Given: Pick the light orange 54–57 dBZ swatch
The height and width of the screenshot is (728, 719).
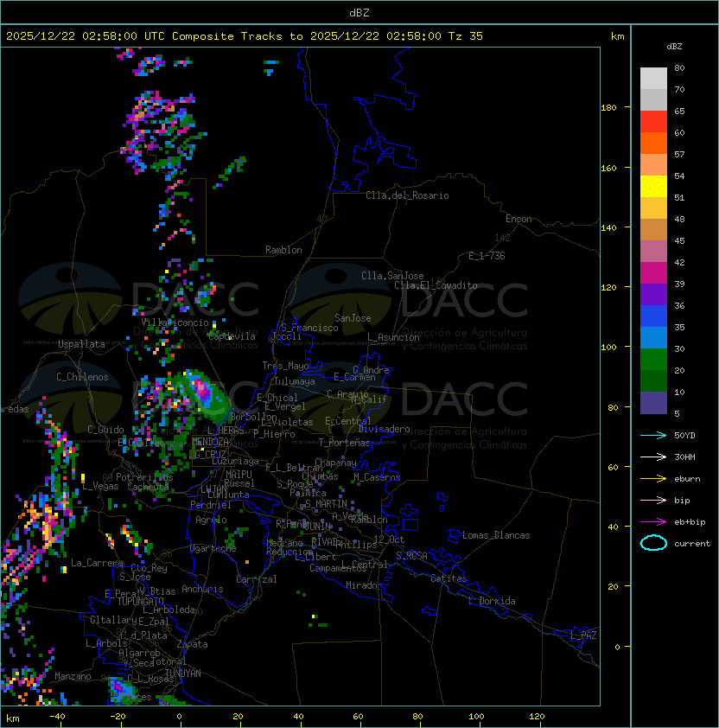Looking at the screenshot, I should point(653,165).
